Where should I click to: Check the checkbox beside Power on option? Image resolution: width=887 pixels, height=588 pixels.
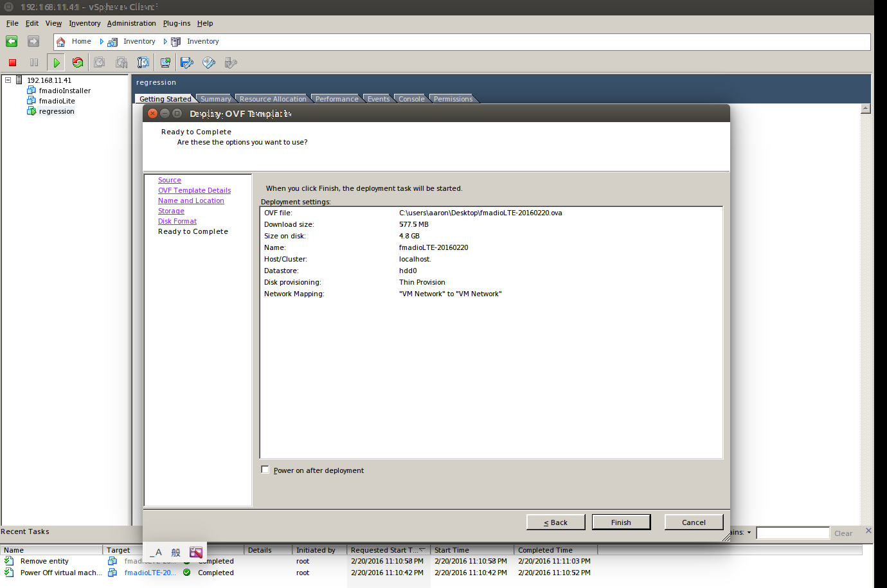click(265, 469)
